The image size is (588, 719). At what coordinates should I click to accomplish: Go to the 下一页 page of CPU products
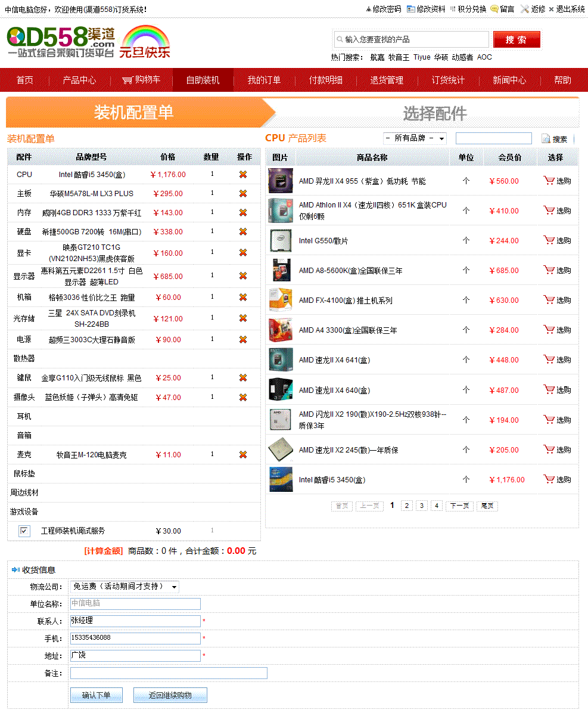click(459, 506)
